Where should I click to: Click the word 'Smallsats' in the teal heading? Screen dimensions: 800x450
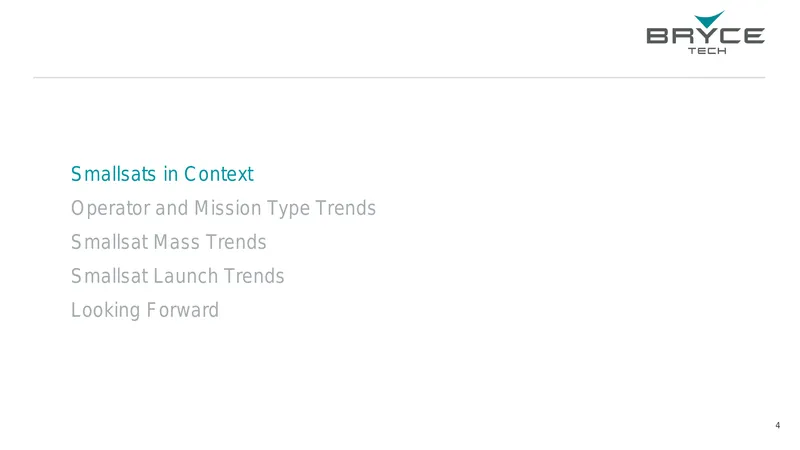click(x=113, y=174)
